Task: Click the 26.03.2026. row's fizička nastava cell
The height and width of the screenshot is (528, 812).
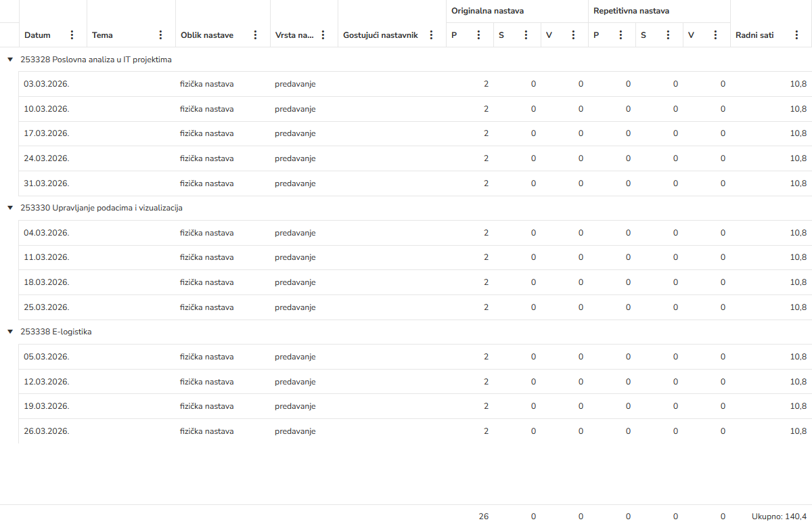Action: click(x=207, y=431)
